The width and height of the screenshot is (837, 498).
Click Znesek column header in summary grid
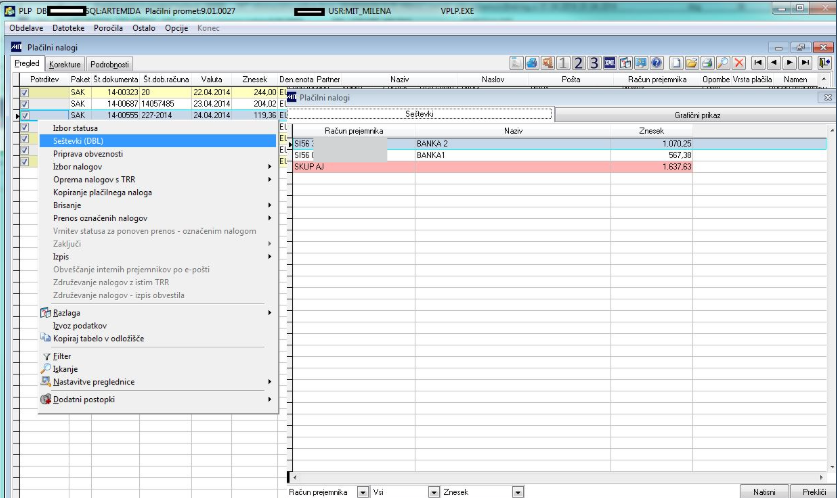pyautogui.click(x=651, y=131)
